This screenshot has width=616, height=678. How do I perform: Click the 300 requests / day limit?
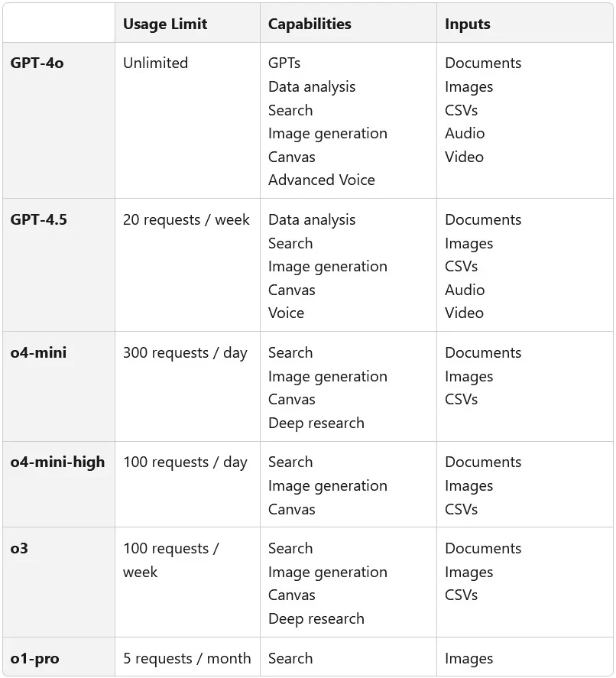tap(185, 353)
